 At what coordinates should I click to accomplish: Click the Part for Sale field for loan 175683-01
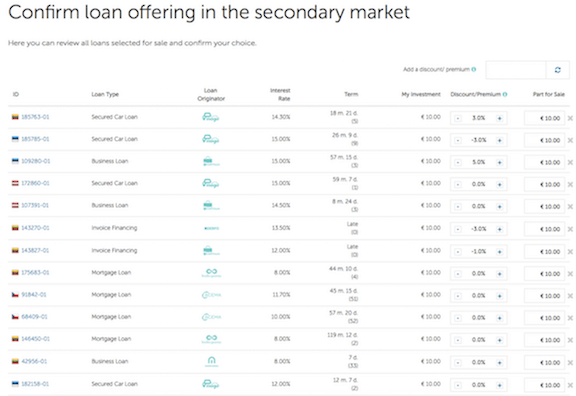coord(544,274)
